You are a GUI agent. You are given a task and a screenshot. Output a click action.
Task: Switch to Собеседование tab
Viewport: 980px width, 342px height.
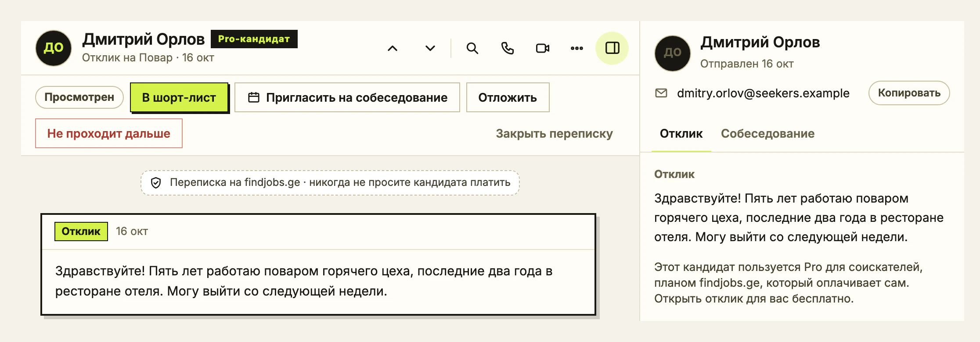[x=767, y=134]
